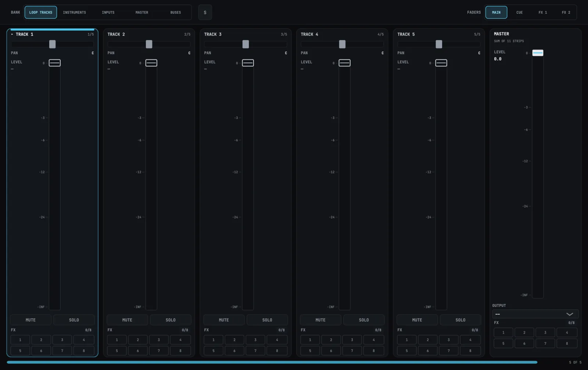Solo Track 1
This screenshot has width=588, height=370.
click(74, 320)
